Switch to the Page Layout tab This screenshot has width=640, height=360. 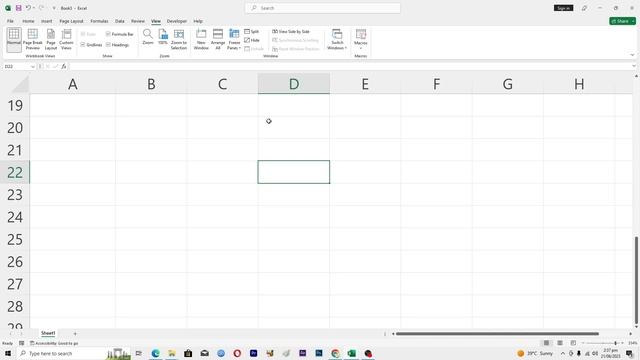point(71,21)
